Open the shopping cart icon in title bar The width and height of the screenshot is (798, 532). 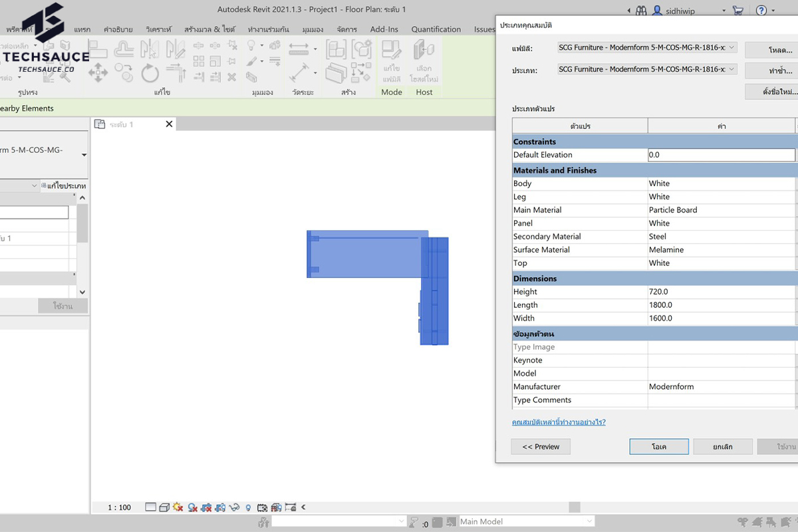[x=737, y=11]
